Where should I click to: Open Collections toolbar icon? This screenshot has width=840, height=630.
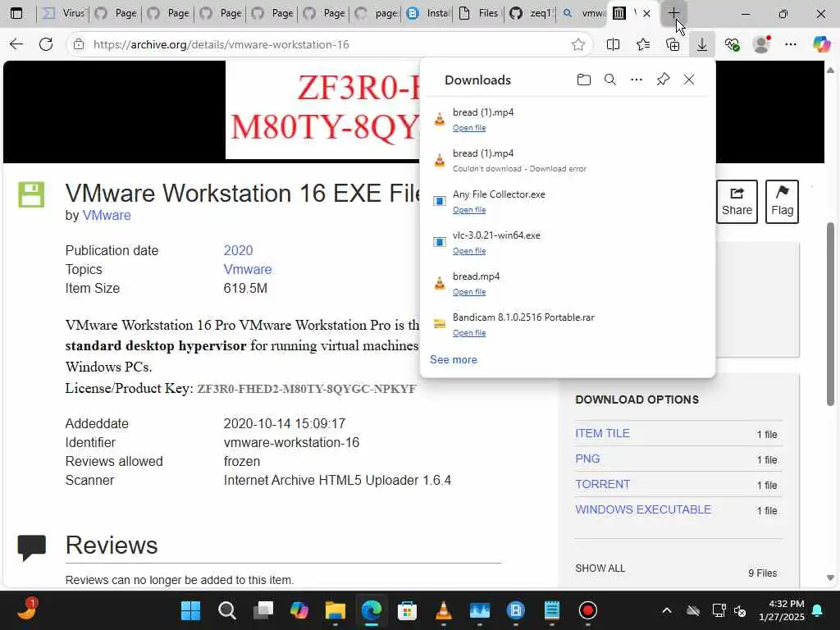[673, 44]
